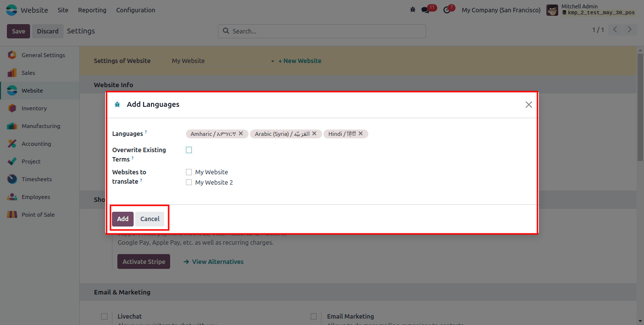Open the Site menu

click(x=63, y=10)
